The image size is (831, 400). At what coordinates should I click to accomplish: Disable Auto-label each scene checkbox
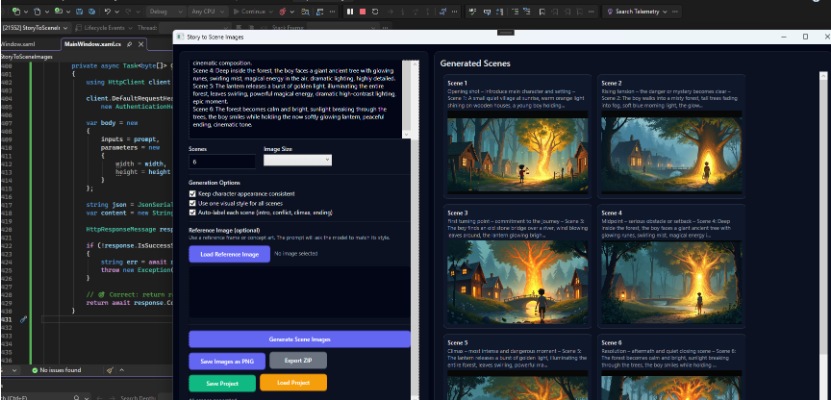point(193,213)
